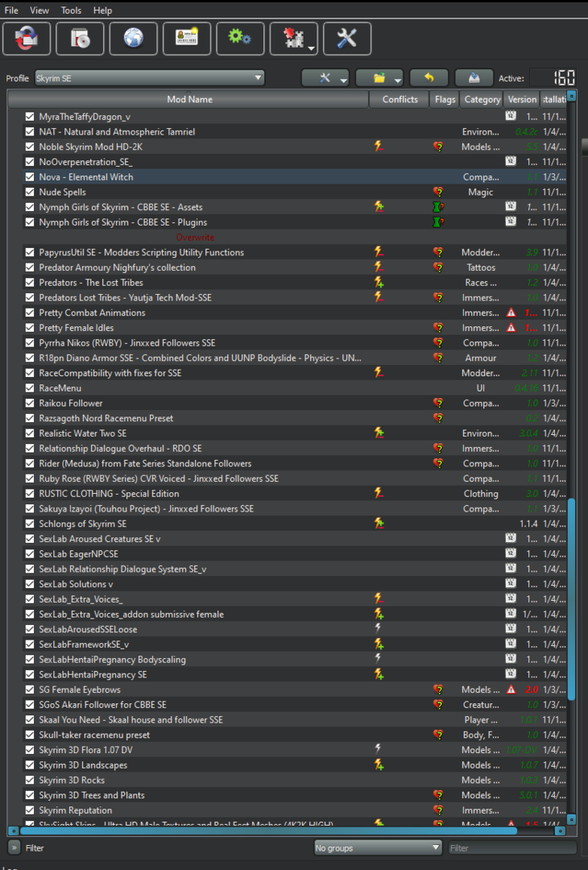Toggle the Nova - Elemental Witch checkbox
The height and width of the screenshot is (870, 588).
[30, 177]
